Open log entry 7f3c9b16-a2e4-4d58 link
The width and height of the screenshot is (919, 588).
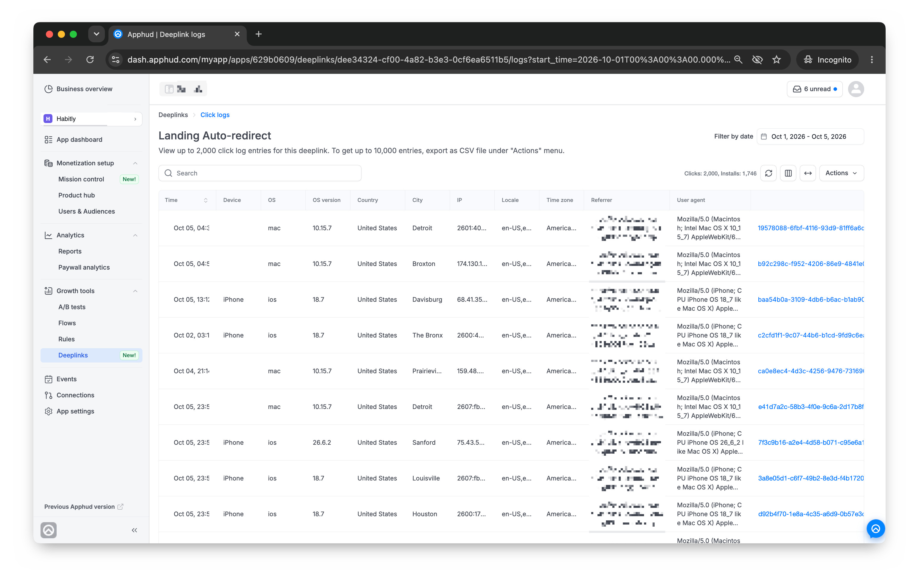point(811,443)
